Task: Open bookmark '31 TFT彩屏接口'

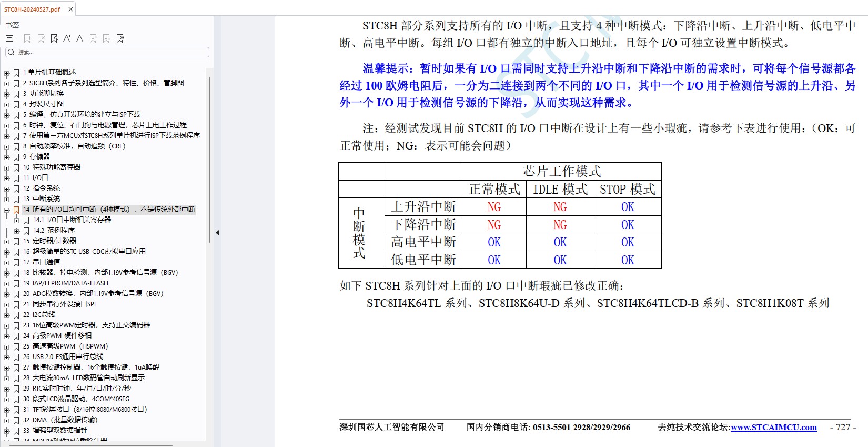Action: tap(85, 409)
